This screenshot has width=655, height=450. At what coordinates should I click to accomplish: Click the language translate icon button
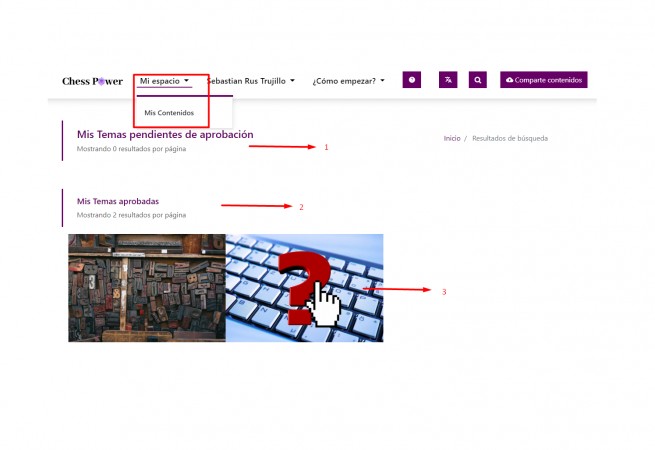tap(447, 80)
